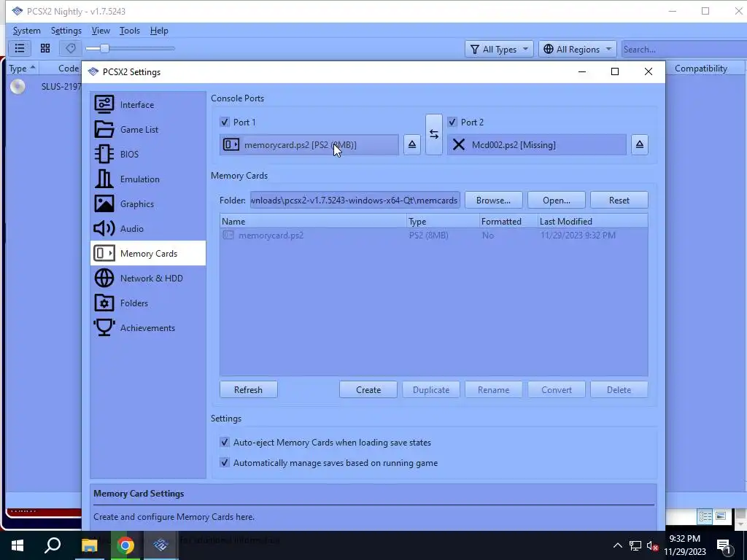Screen dimensions: 747x560
Task: Open the View menu
Action: [101, 31]
